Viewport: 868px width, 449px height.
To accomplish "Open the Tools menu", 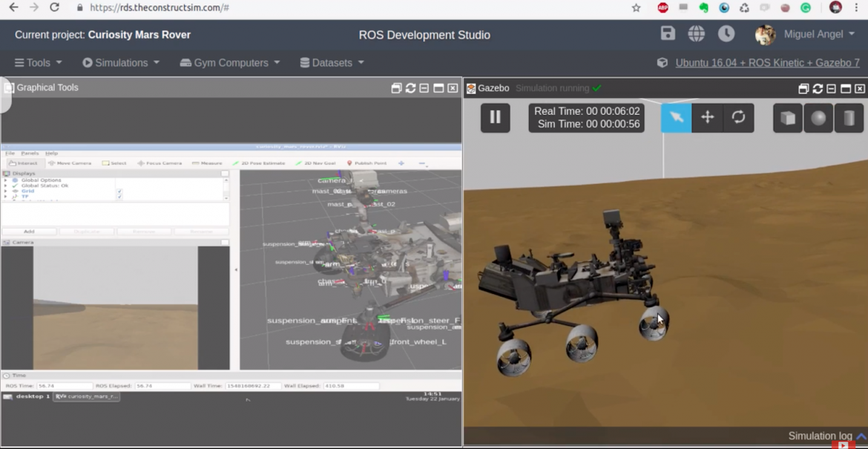I will 39,63.
